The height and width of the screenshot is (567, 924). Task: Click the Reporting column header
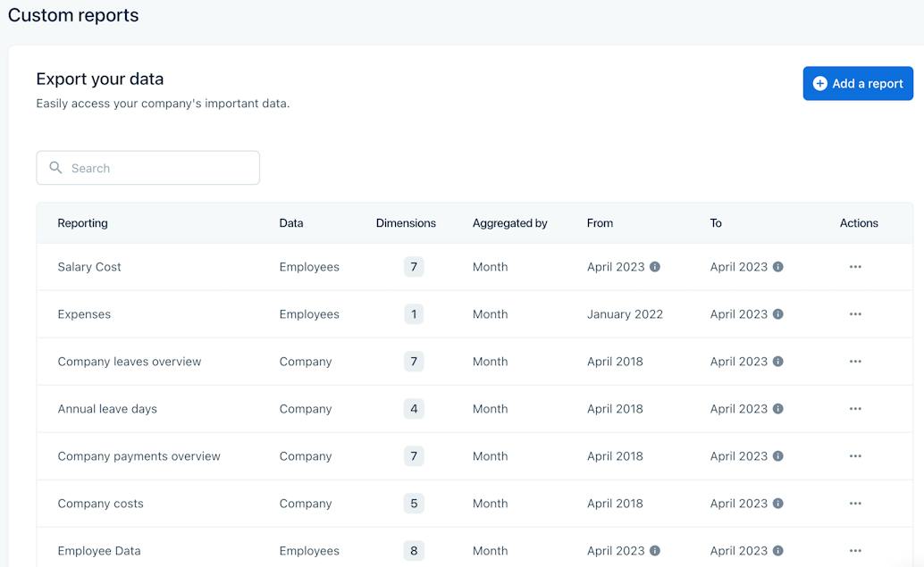click(82, 223)
